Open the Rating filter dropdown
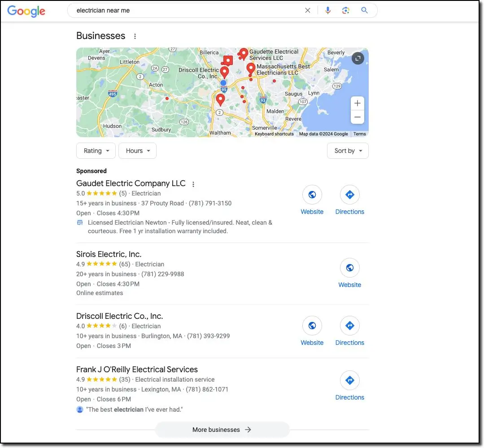Viewport: 484px width, 448px height. coord(96,151)
